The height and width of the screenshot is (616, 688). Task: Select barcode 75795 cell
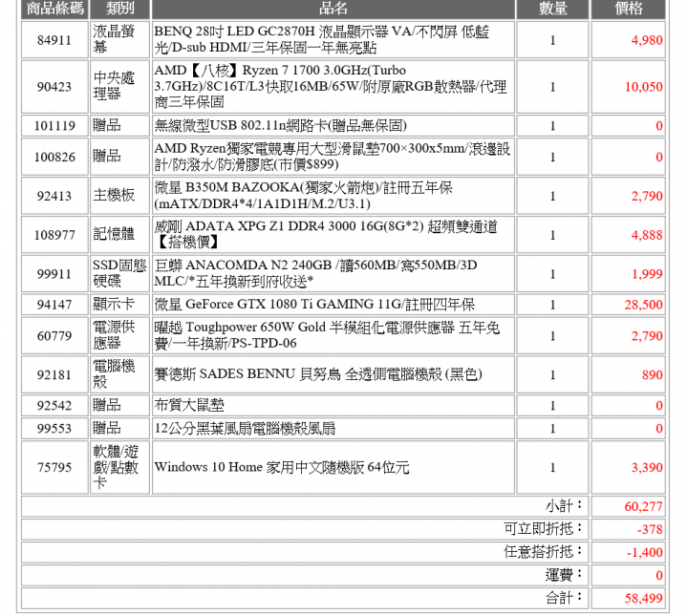click(54, 467)
